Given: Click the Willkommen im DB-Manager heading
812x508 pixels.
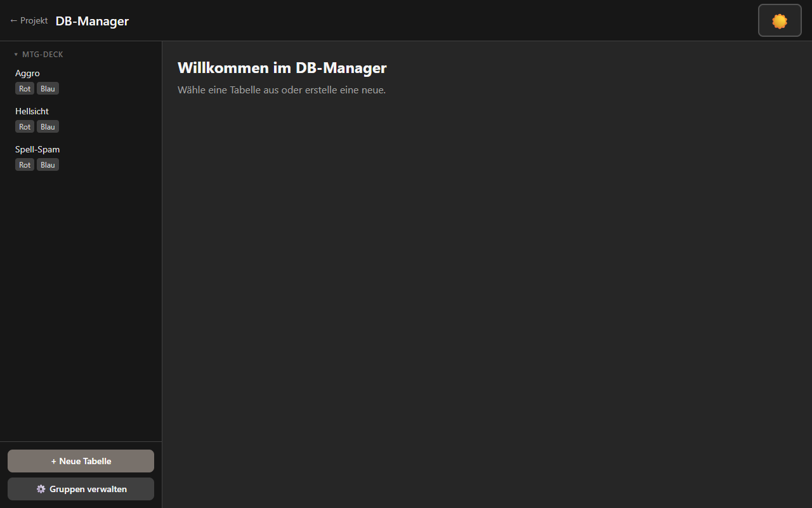Looking at the screenshot, I should (x=282, y=68).
